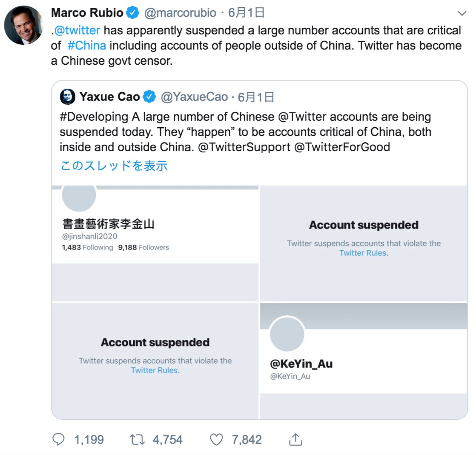Image resolution: width=476 pixels, height=455 pixels.
Task: Like the tweet with heart icon
Action: (216, 439)
